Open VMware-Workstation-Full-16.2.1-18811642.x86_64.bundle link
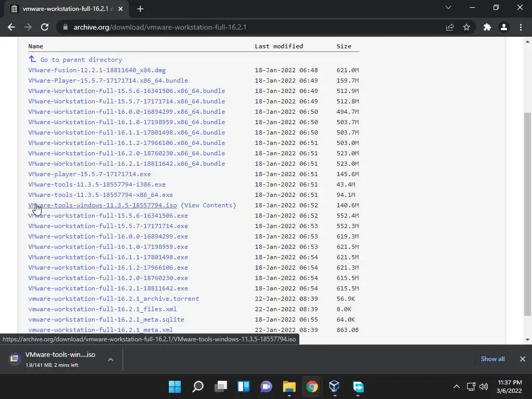The image size is (532, 399). coord(127,164)
